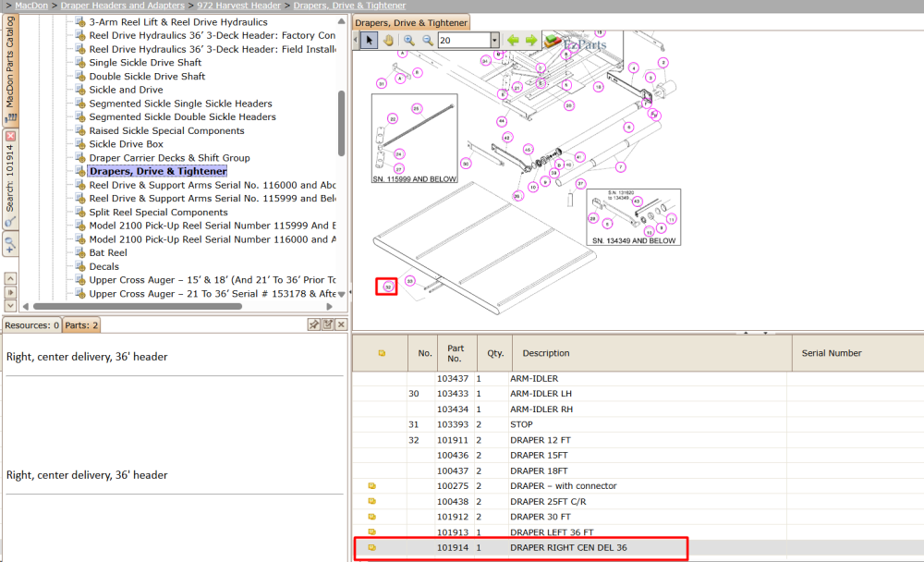Open 3-Arm Reel Lift & Reel Drive Hydraulics
The image size is (924, 562).
click(178, 22)
